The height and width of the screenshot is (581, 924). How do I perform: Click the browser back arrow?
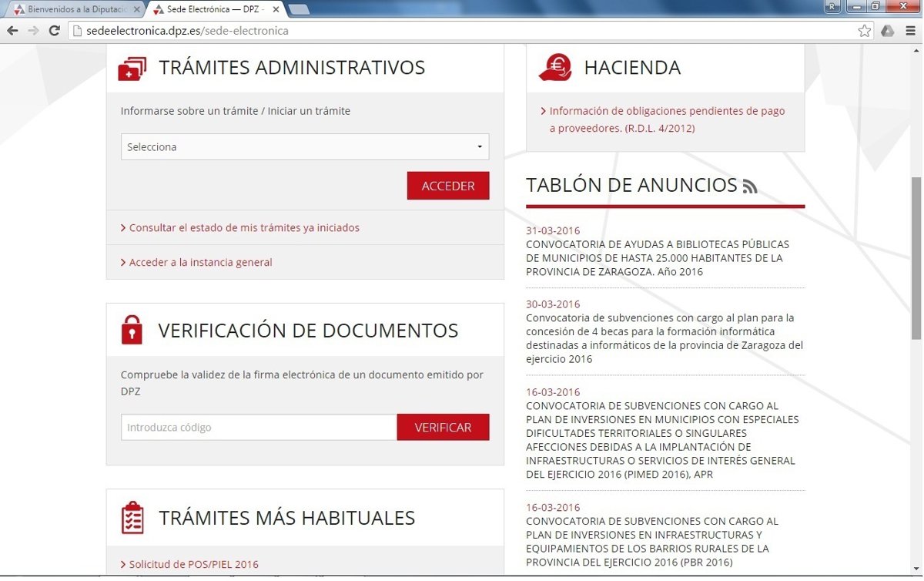coord(12,31)
